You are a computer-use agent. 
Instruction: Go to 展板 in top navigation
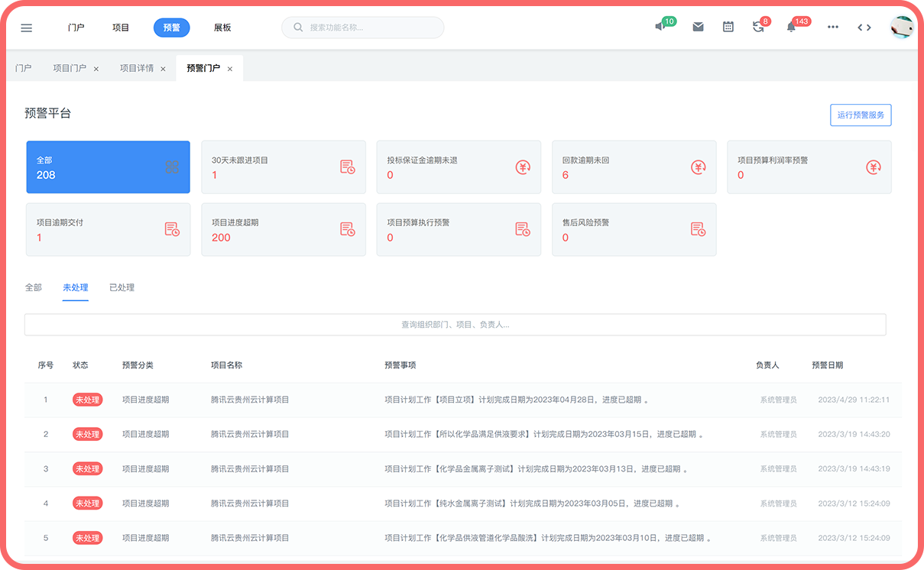coord(222,28)
